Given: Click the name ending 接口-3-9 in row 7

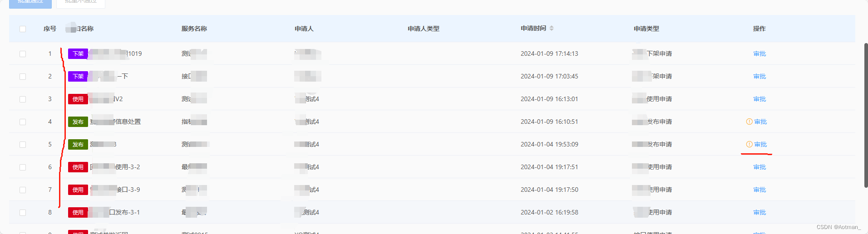Looking at the screenshot, I should click(115, 190).
